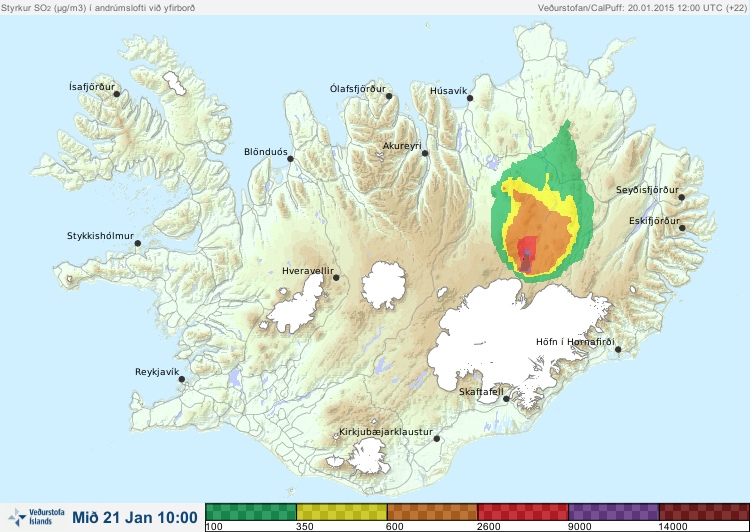Viewport: 750px width, 532px height.
Task: Click the Höfn í Hornafirði label
Action: pyautogui.click(x=575, y=342)
